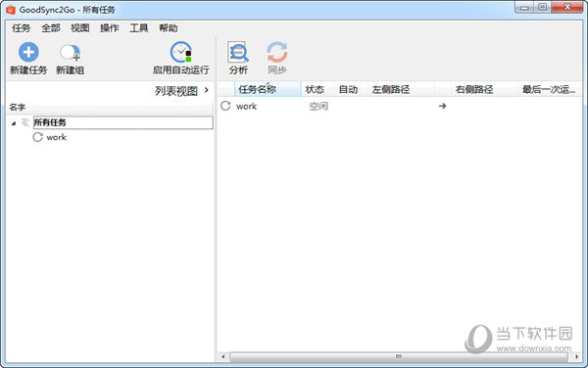The width and height of the screenshot is (588, 368).
Task: Click the horizontal scrollbar thumb at bottom
Action: pyautogui.click(x=399, y=357)
